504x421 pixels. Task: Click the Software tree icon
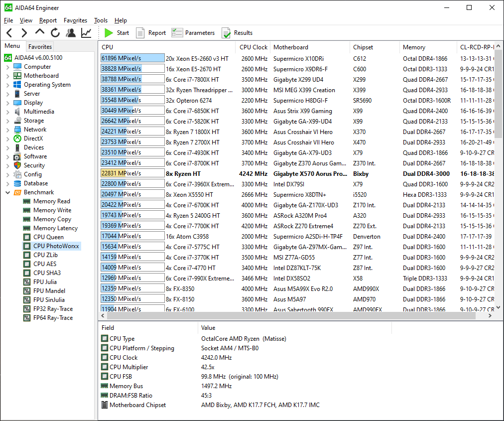tap(17, 156)
